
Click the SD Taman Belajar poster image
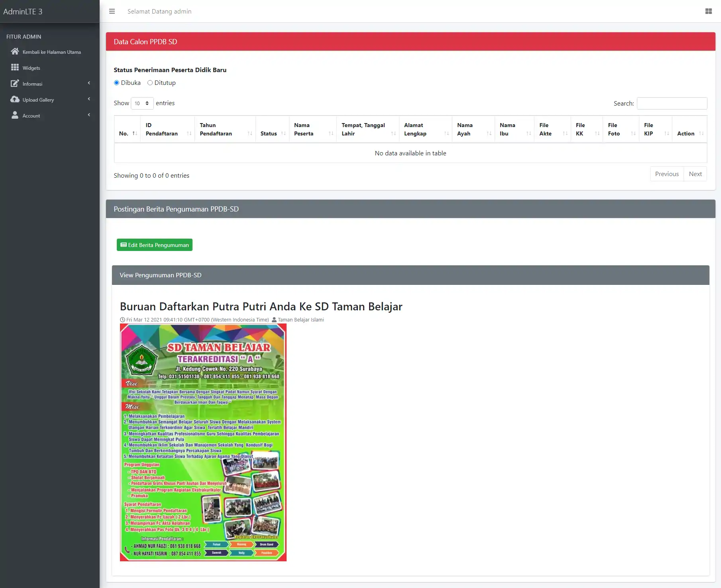(203, 442)
